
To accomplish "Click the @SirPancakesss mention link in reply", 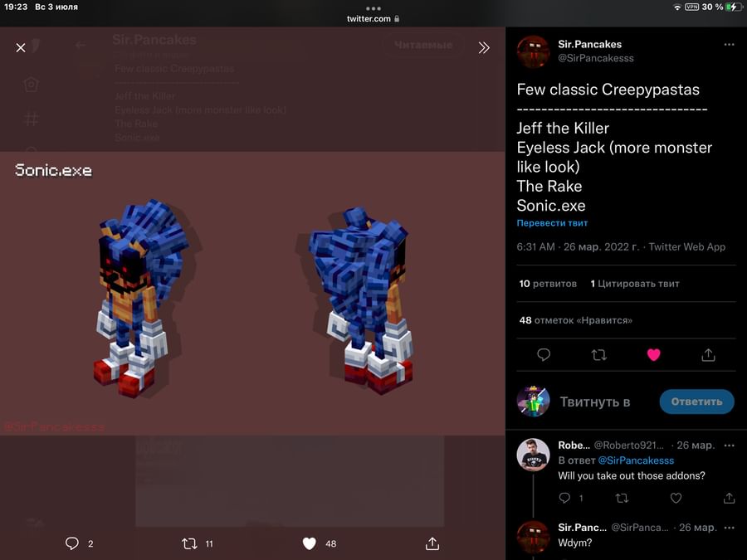I will (636, 460).
